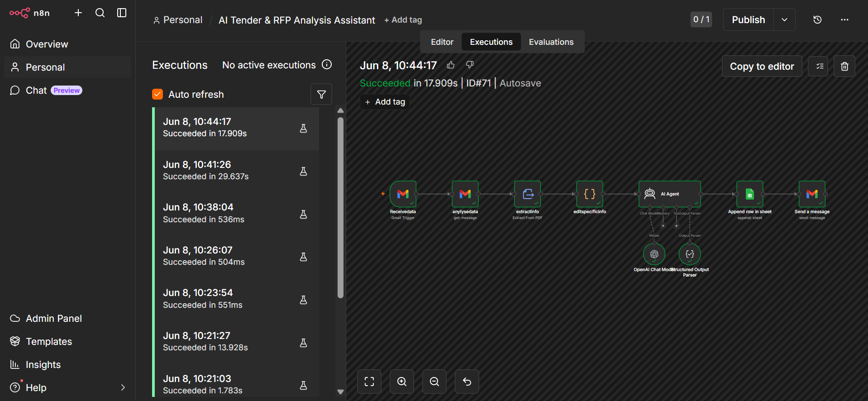Screen dimensions: 868x401
Task: Click the executions list scrollbar thumb
Action: click(x=340, y=208)
